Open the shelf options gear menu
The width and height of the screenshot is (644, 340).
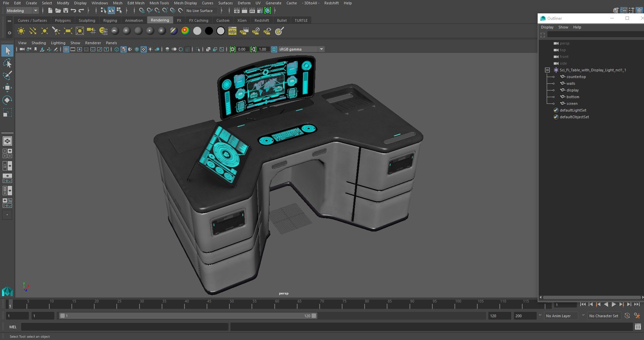pos(9,32)
